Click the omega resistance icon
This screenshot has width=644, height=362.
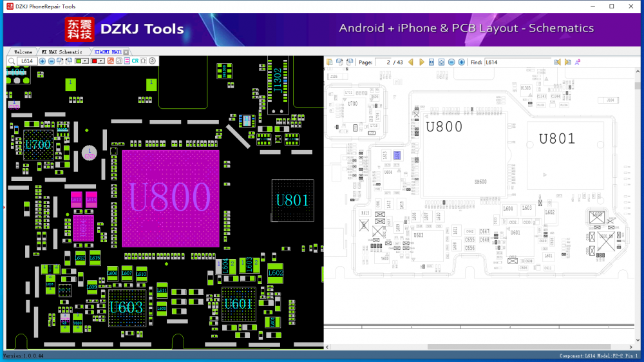pyautogui.click(x=143, y=61)
